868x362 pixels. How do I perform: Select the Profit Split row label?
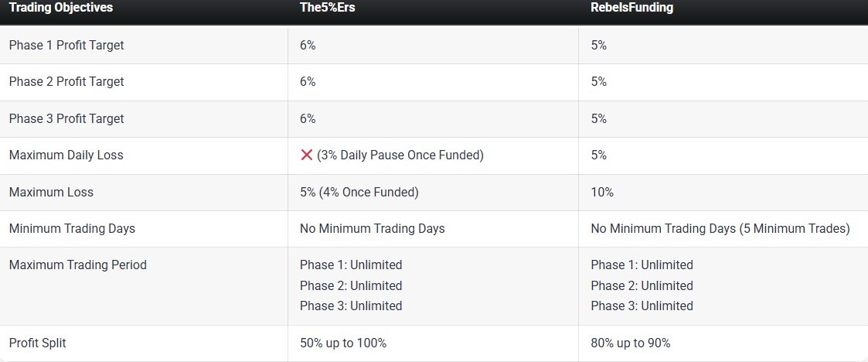click(x=37, y=343)
